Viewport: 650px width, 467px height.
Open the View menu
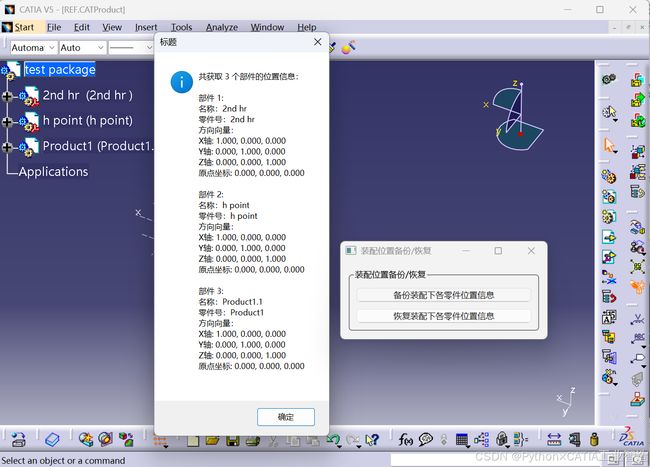112,27
